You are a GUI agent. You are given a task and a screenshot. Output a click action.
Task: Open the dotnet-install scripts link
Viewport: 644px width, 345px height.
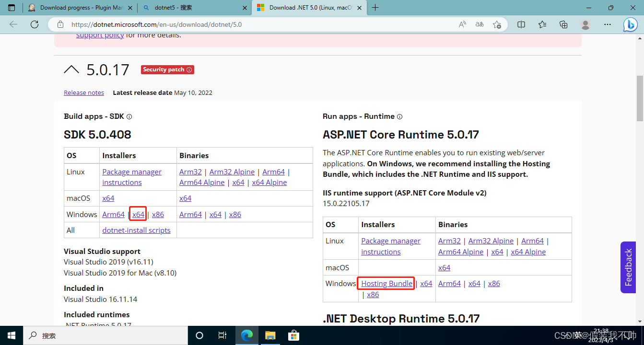coord(136,230)
